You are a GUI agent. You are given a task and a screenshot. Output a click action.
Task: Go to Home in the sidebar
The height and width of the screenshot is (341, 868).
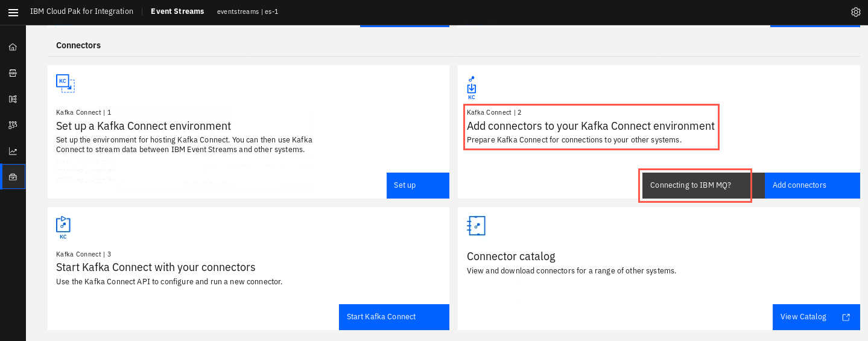[x=13, y=47]
